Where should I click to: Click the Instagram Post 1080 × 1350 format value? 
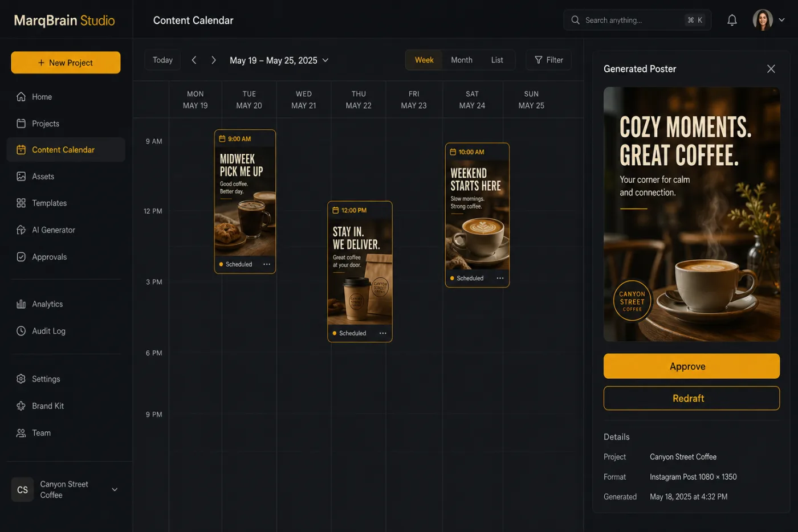click(x=693, y=477)
